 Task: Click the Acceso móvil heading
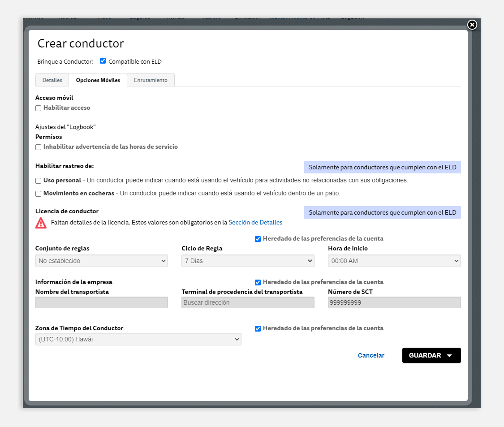coord(54,98)
